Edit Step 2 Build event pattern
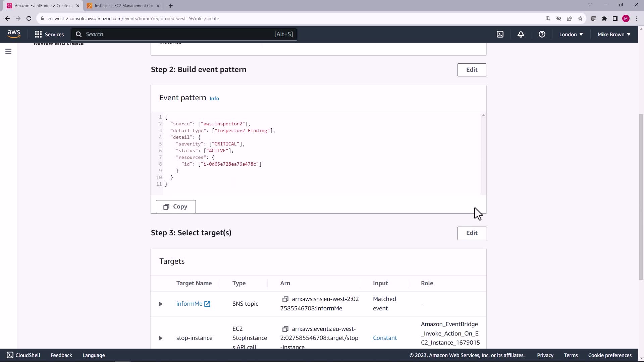The height and width of the screenshot is (362, 644). (x=472, y=70)
